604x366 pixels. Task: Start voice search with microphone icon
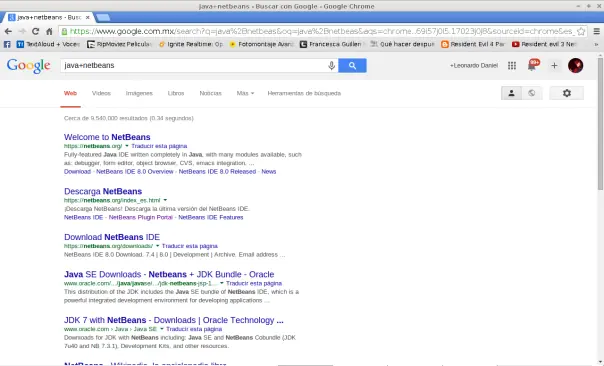pos(331,65)
